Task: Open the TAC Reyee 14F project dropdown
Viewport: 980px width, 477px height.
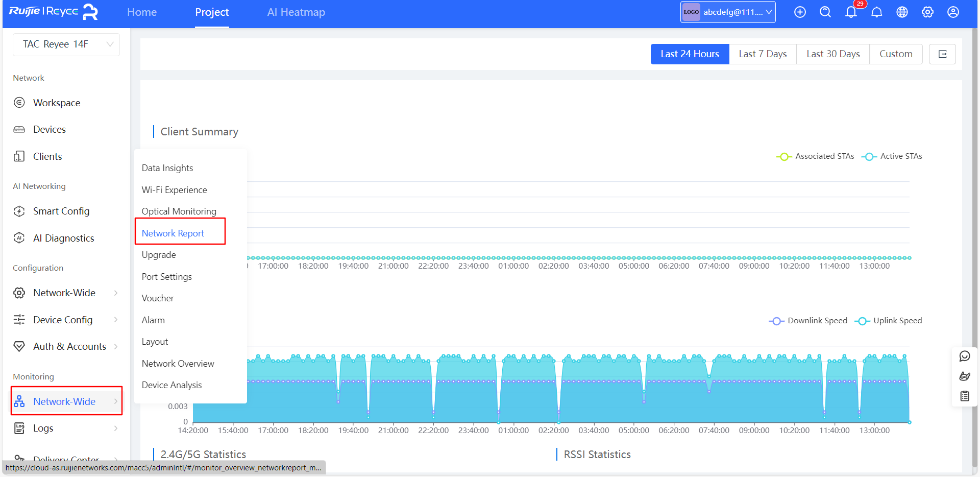Action: [66, 44]
